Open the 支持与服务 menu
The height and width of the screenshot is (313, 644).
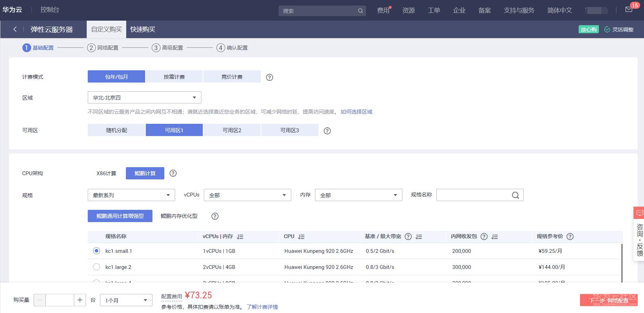(x=519, y=10)
